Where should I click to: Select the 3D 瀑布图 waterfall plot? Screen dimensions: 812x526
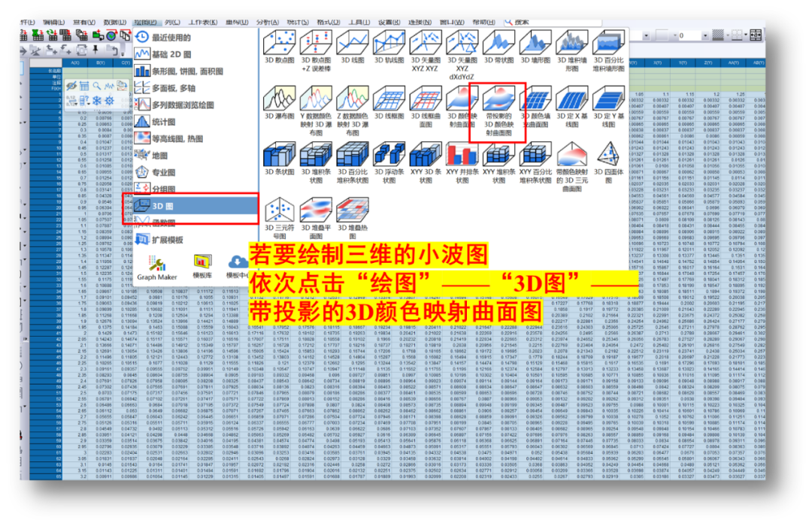[280, 104]
